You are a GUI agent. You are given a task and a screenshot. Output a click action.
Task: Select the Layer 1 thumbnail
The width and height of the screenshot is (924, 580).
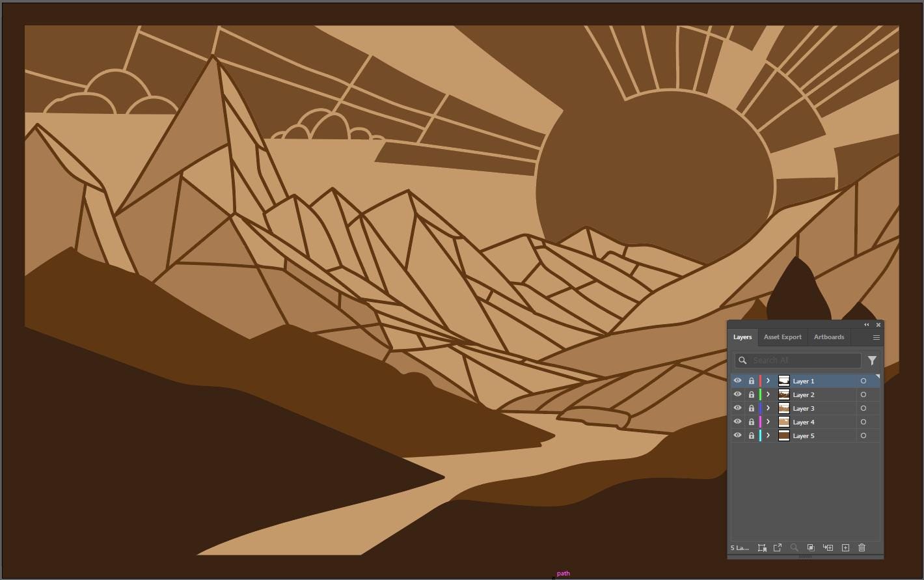coord(784,381)
